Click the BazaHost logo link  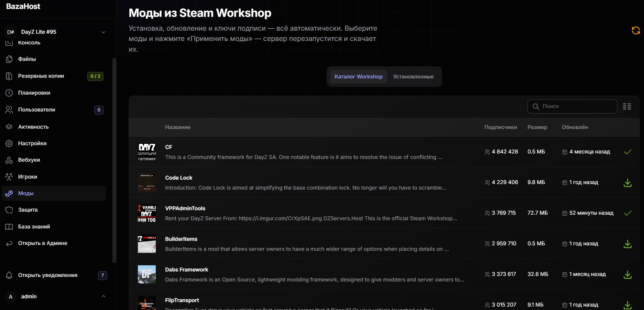click(23, 7)
